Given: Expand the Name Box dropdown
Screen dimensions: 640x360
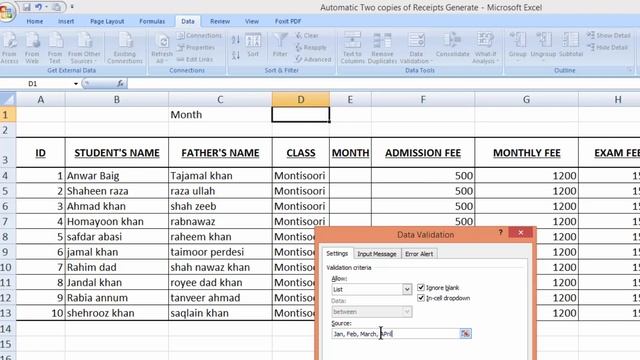Looking at the screenshot, I should coord(76,84).
